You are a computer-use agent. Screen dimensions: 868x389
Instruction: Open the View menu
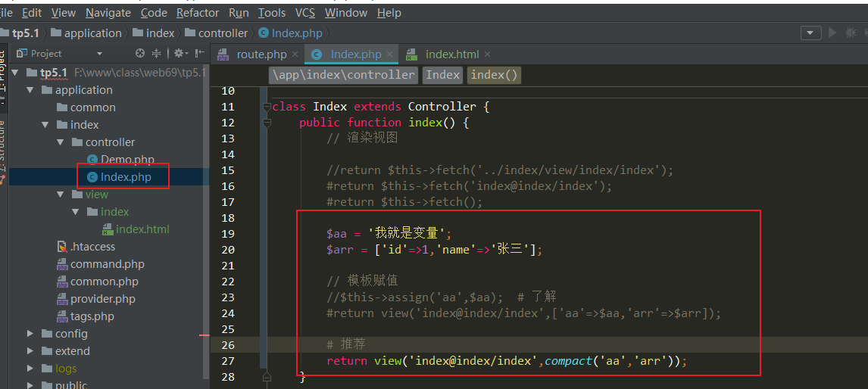click(x=63, y=12)
